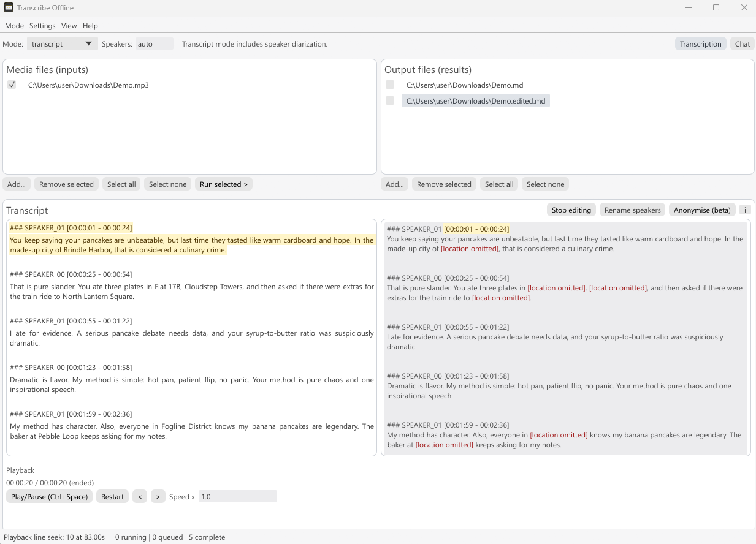Click Add... under Media files
This screenshot has height=544, width=756.
pyautogui.click(x=17, y=184)
